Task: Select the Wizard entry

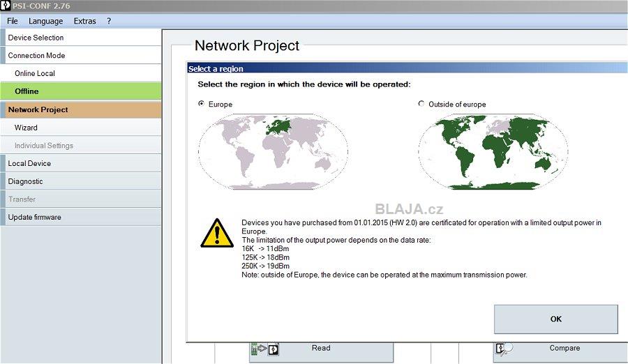Action: (x=81, y=128)
